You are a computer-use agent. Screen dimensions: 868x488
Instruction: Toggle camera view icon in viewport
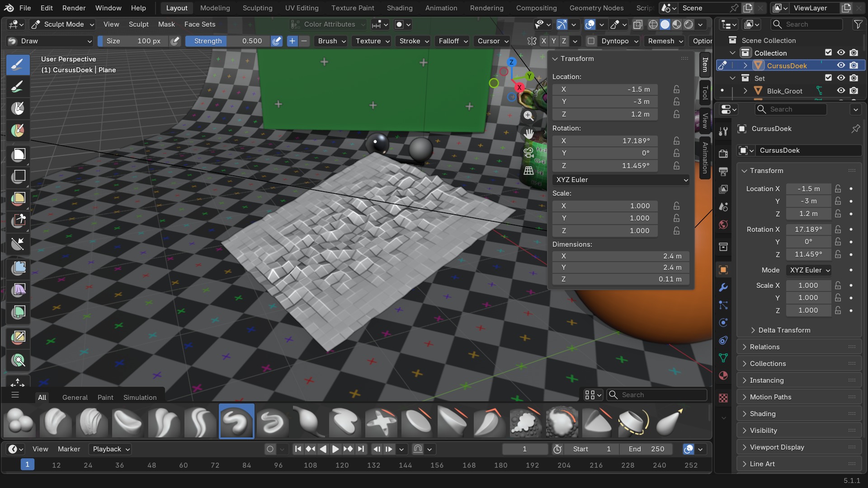coord(528,153)
